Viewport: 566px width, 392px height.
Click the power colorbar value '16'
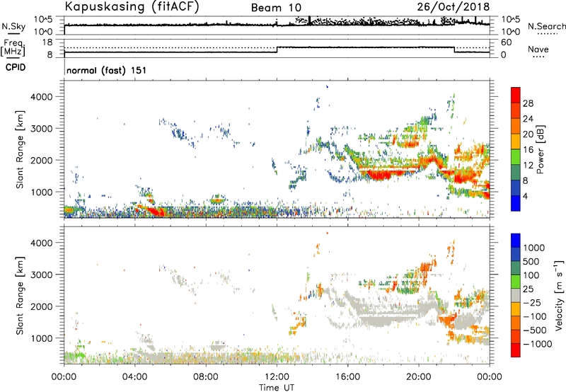point(528,150)
